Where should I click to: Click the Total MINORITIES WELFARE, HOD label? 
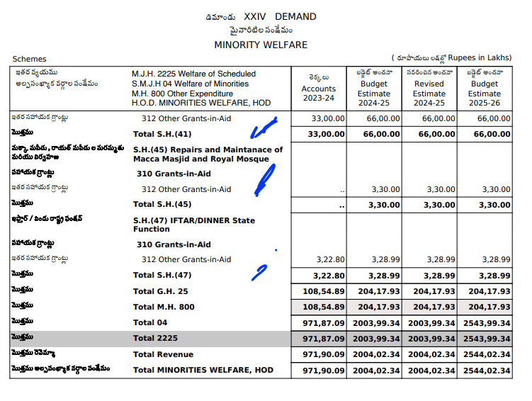click(x=203, y=370)
